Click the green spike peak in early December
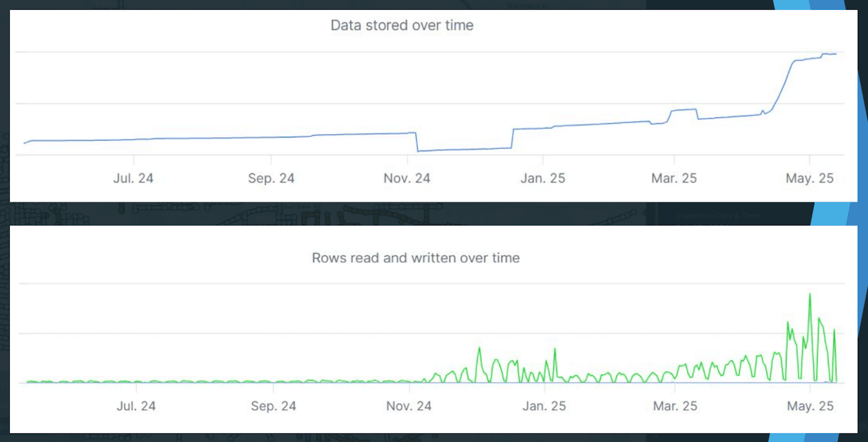868x442 pixels. pyautogui.click(x=479, y=348)
